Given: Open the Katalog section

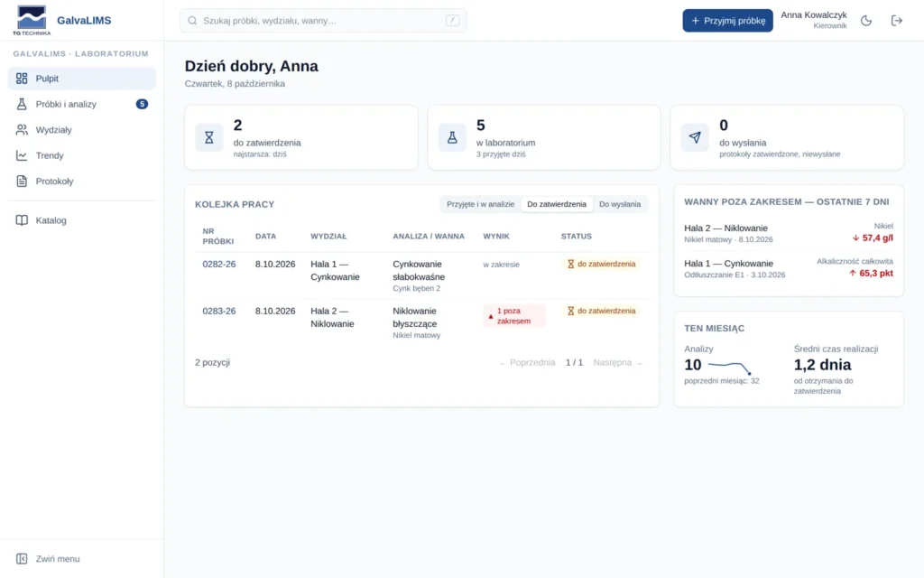Looking at the screenshot, I should 82,220.
